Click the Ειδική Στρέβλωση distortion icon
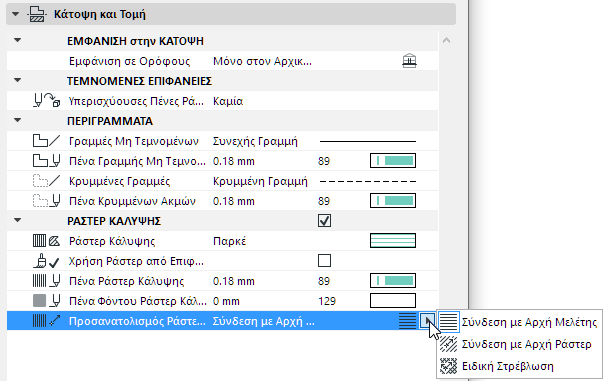The width and height of the screenshot is (605, 381). (448, 366)
